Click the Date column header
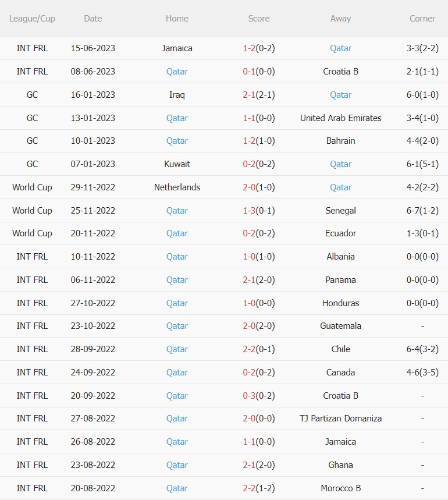The image size is (448, 500). (x=93, y=19)
